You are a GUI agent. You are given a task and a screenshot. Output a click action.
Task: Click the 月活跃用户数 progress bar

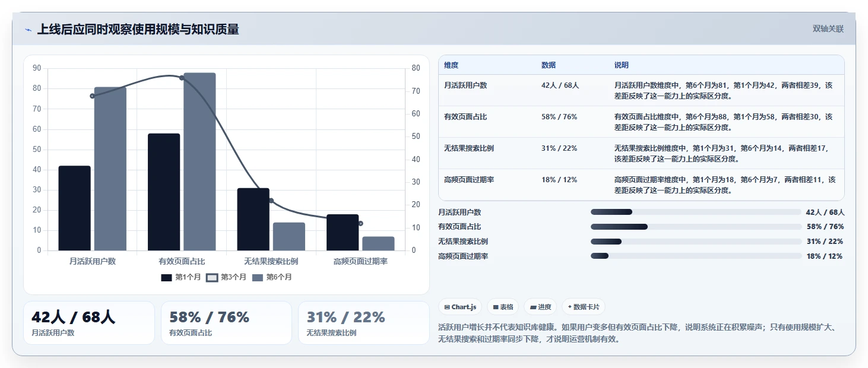click(696, 212)
